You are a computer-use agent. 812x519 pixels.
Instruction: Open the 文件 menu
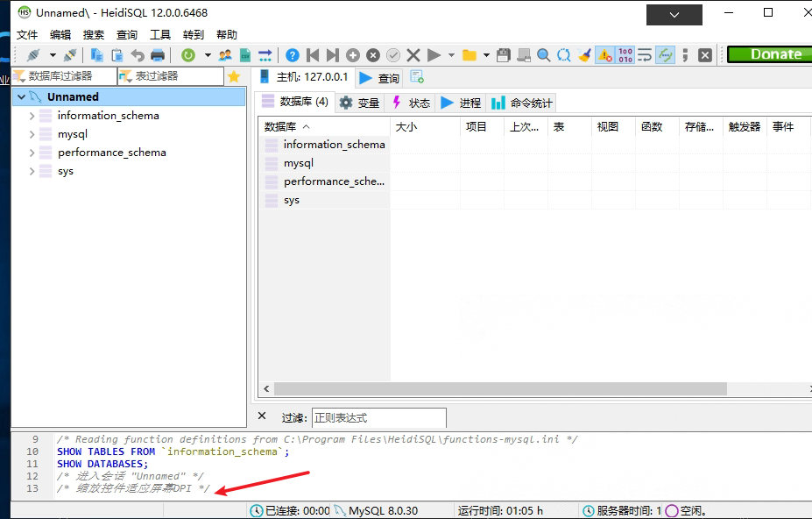click(27, 35)
